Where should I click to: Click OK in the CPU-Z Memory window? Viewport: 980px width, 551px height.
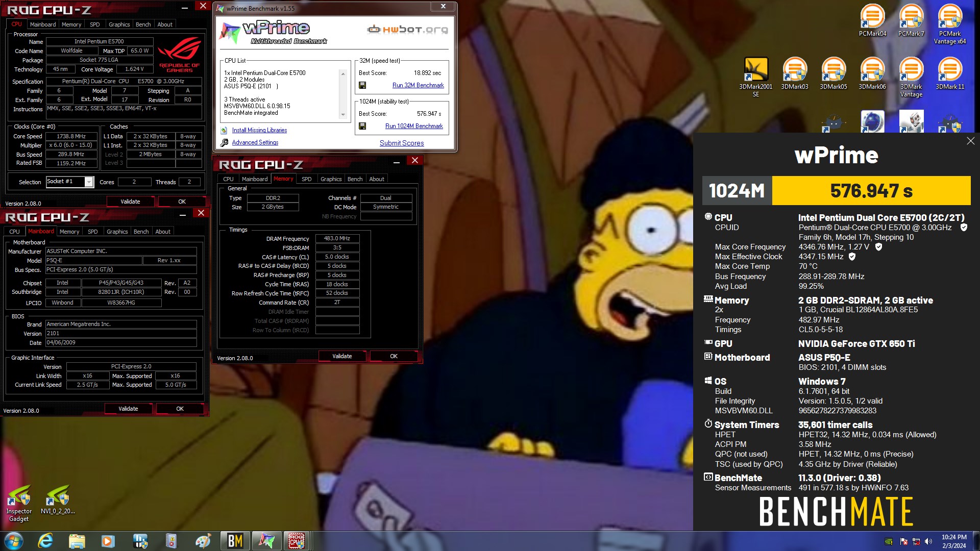394,356
